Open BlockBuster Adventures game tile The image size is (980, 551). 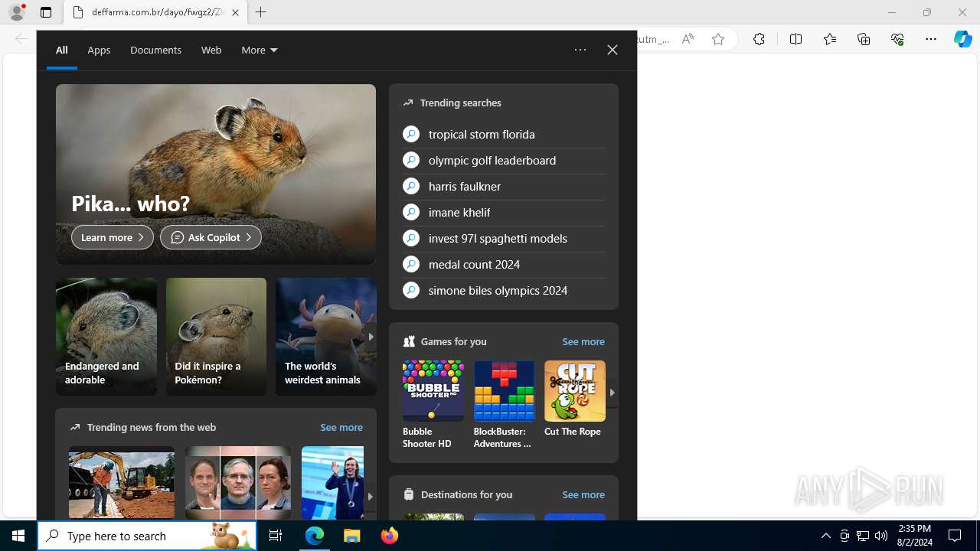click(504, 405)
